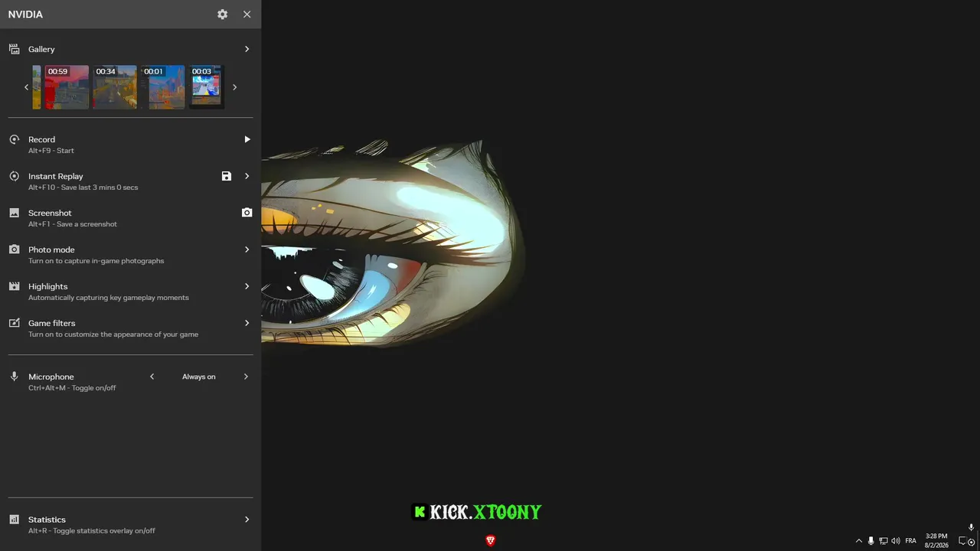Click 'Turn on to capture in-game photographs'
980x551 pixels.
96,261
